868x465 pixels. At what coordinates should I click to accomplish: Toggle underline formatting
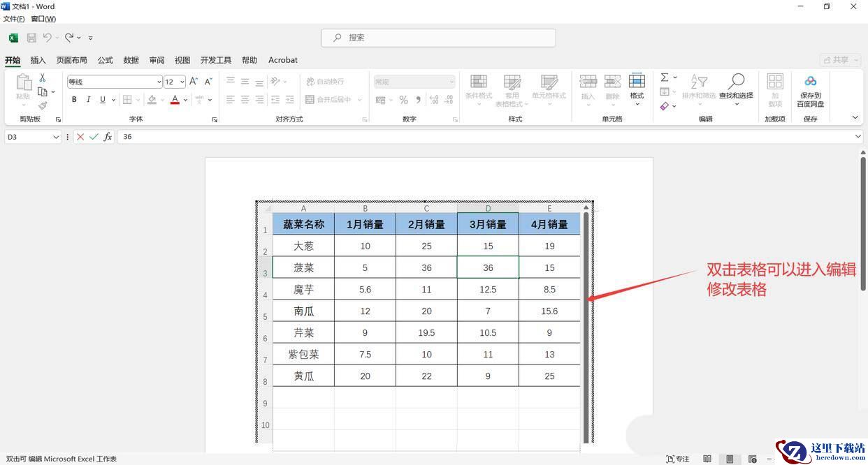pyautogui.click(x=103, y=100)
